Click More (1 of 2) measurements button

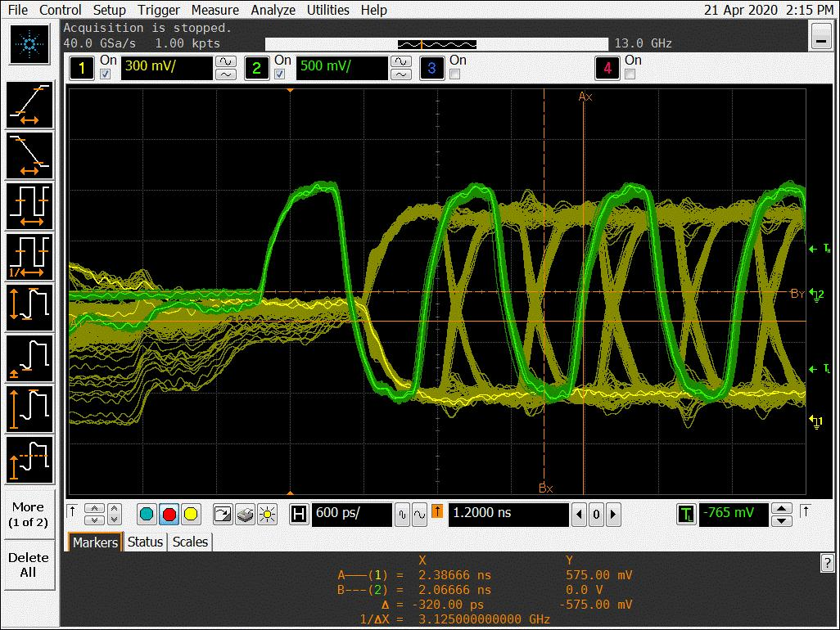[29, 515]
